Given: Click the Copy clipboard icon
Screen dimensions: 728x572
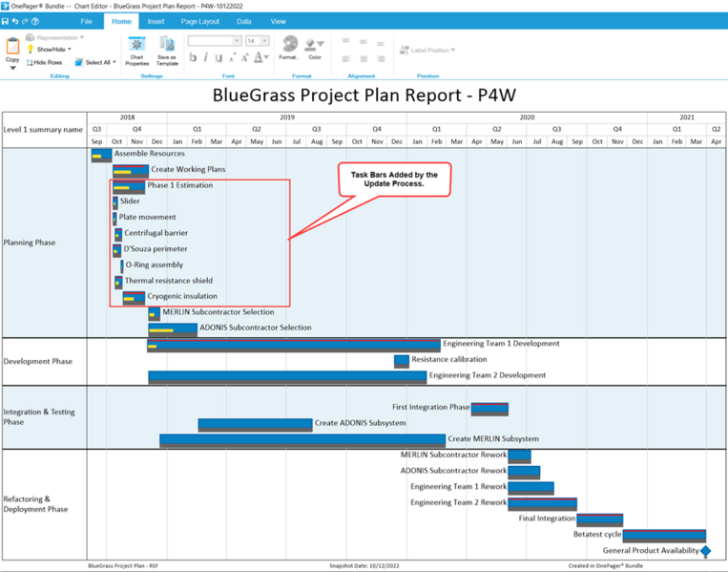Looking at the screenshot, I should tap(12, 46).
